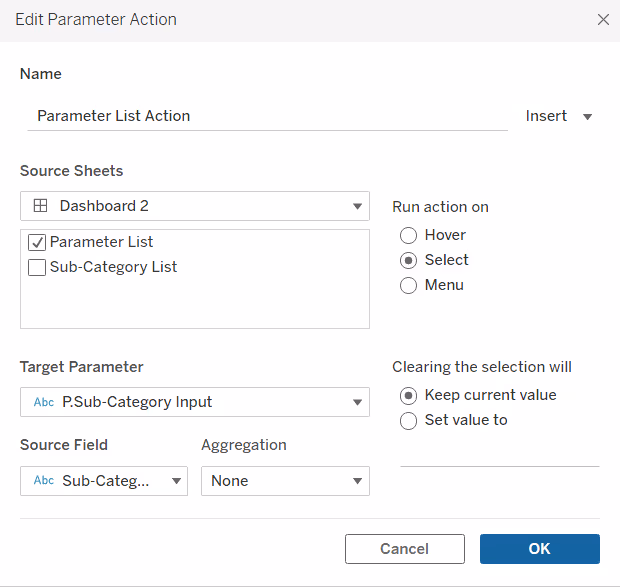The image size is (620, 587).
Task: Click the Cancel button
Action: pos(405,549)
